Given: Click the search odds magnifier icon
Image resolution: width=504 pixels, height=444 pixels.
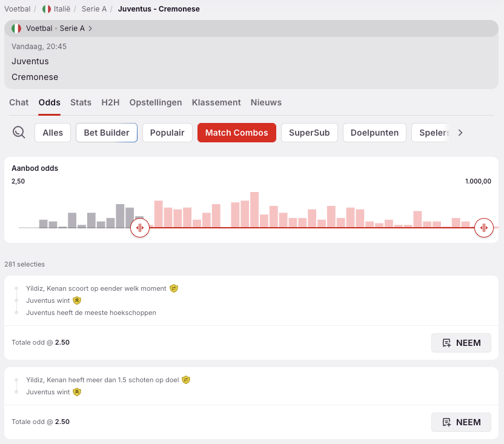Looking at the screenshot, I should (19, 133).
